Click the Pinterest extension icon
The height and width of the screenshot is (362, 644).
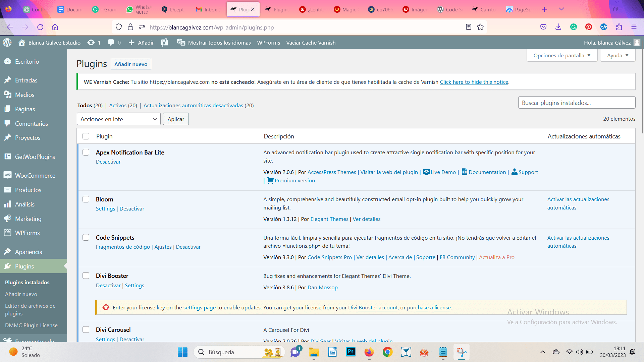(x=588, y=27)
